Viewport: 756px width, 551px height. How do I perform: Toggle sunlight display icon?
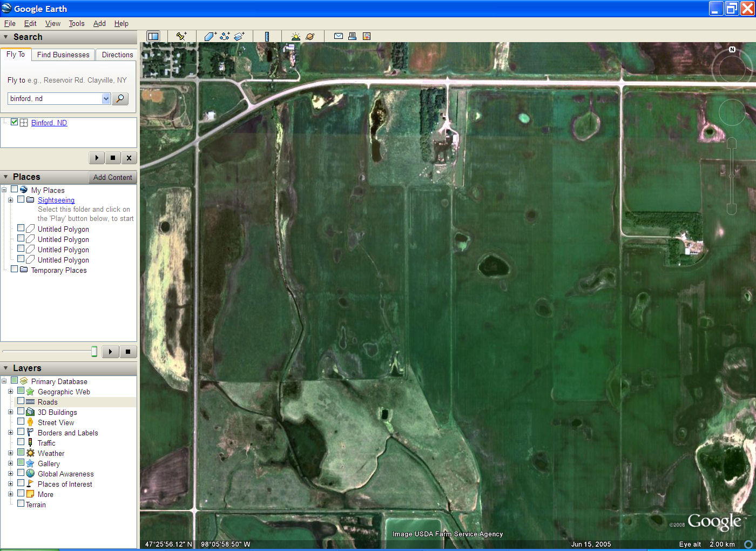coord(295,36)
